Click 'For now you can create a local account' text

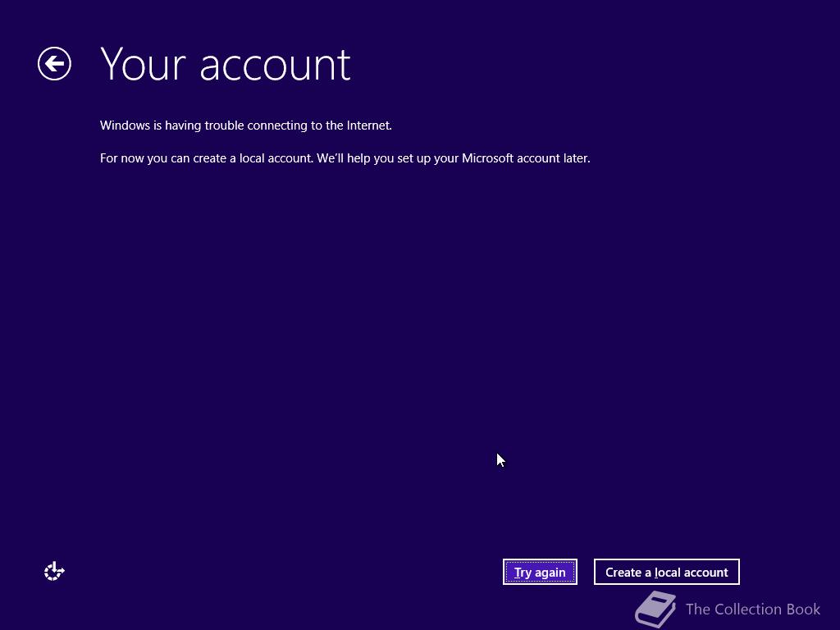pyautogui.click(x=345, y=158)
